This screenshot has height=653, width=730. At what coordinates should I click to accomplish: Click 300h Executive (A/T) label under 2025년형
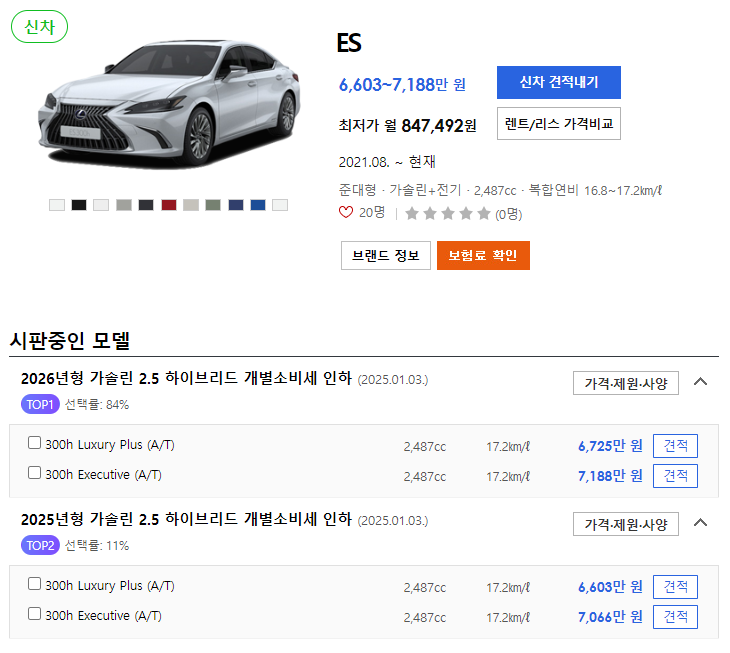pos(103,616)
